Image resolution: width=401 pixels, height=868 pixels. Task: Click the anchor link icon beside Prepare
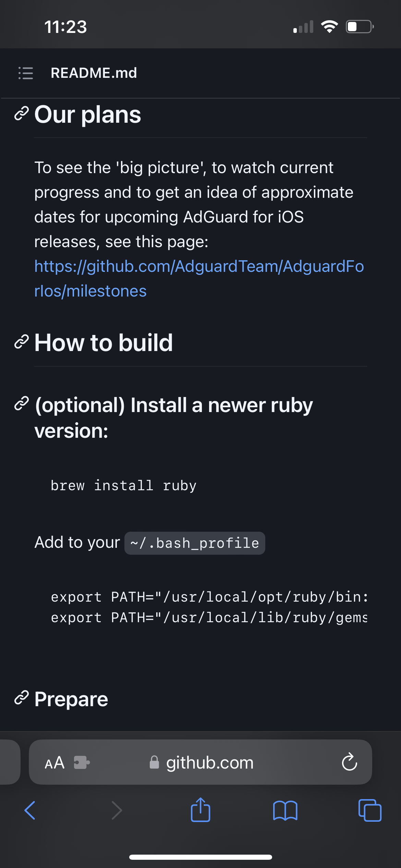(21, 698)
